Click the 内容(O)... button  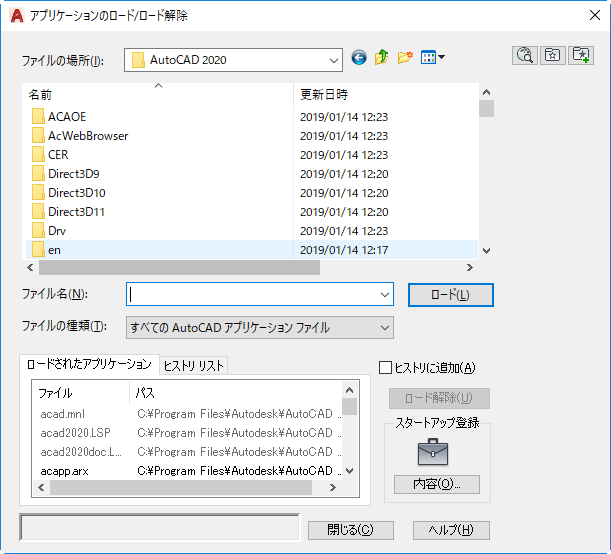click(437, 484)
